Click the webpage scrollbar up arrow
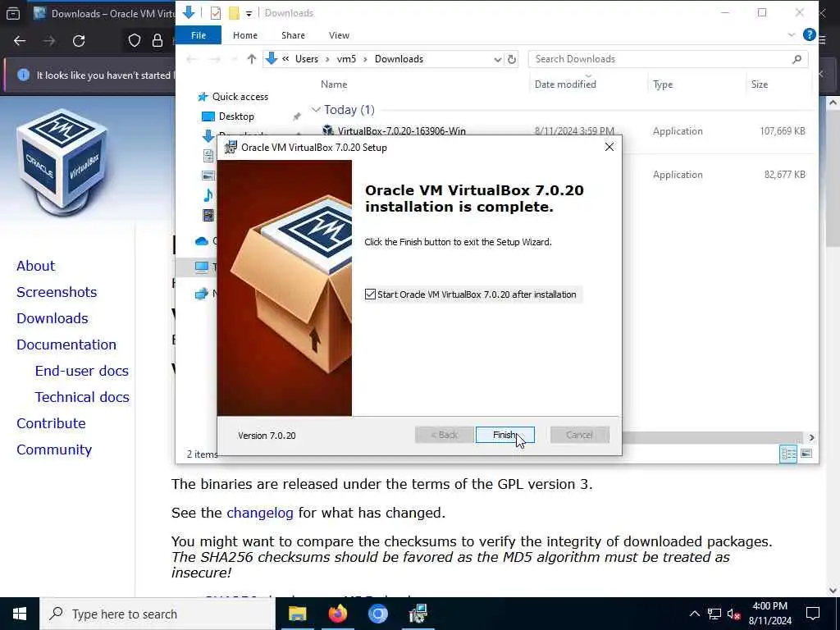The image size is (840, 630). tap(833, 103)
